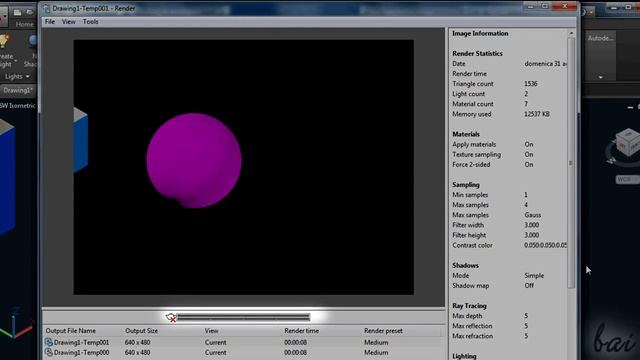Viewport: 640px width, 360px height.
Task: Maximize the Render window
Action: 545,6
